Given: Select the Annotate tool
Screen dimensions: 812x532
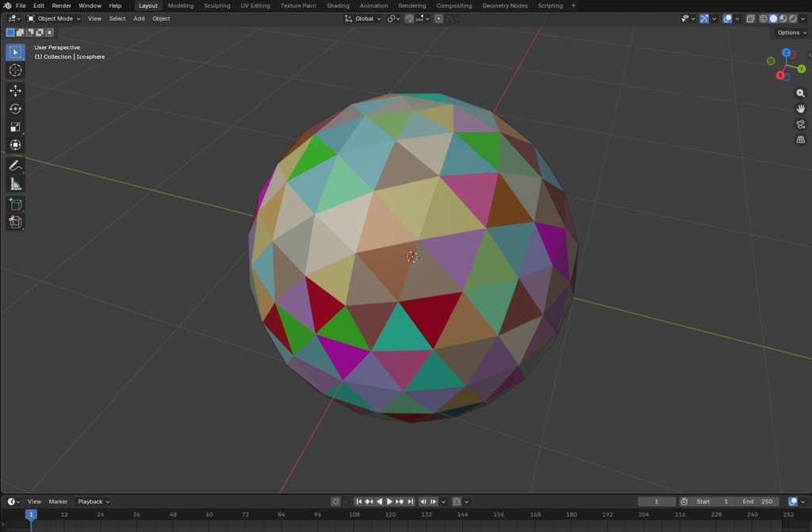Looking at the screenshot, I should click(x=15, y=165).
